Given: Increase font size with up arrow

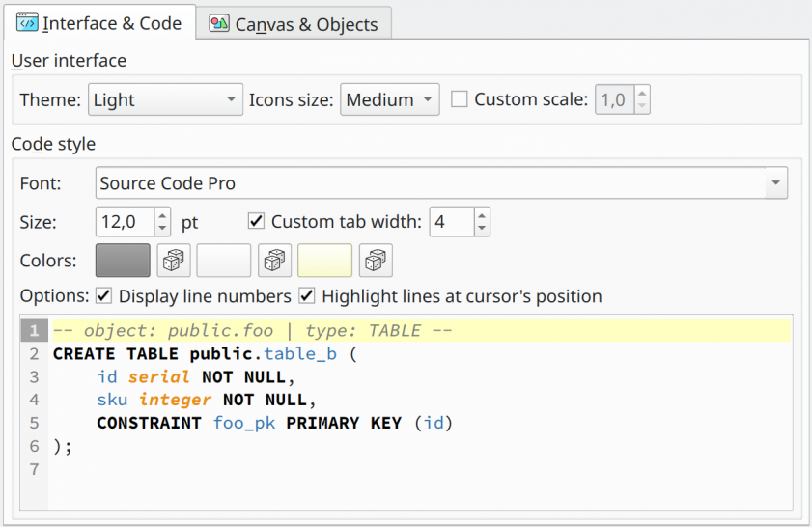Looking at the screenshot, I should pyautogui.click(x=162, y=216).
